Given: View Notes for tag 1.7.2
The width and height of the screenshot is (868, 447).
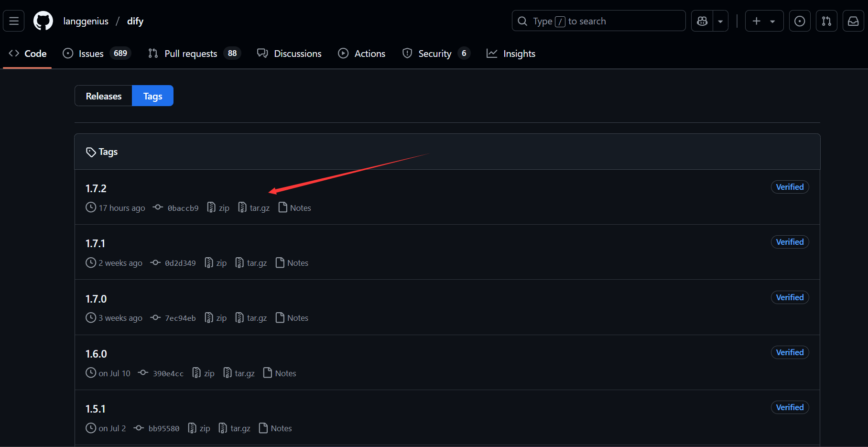Looking at the screenshot, I should point(295,208).
